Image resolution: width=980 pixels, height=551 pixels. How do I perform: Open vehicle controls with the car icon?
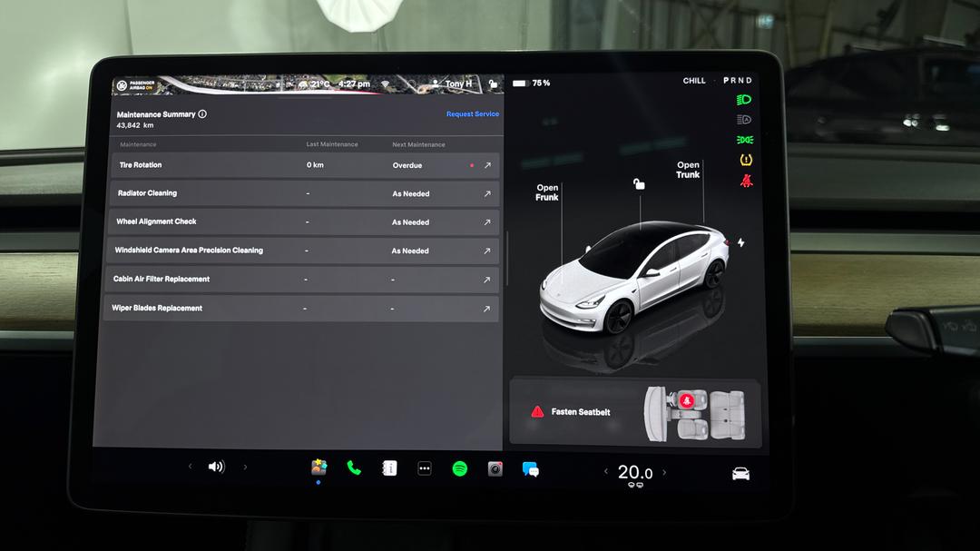click(740, 474)
